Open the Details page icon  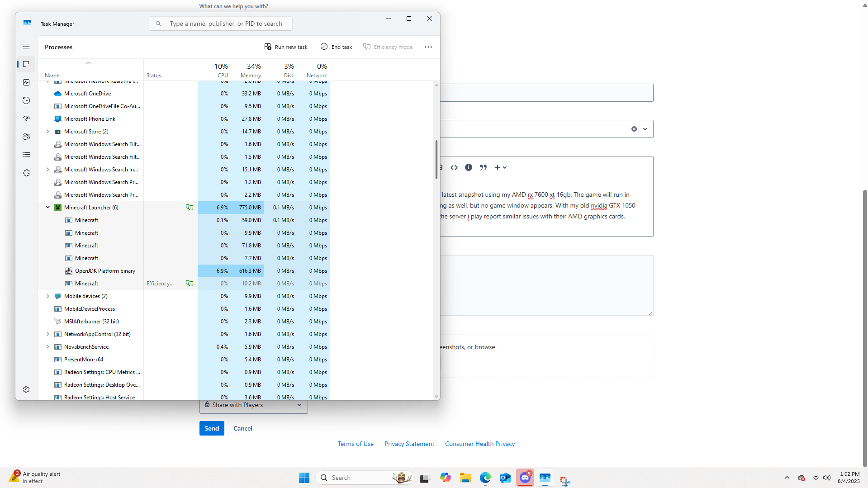point(26,155)
